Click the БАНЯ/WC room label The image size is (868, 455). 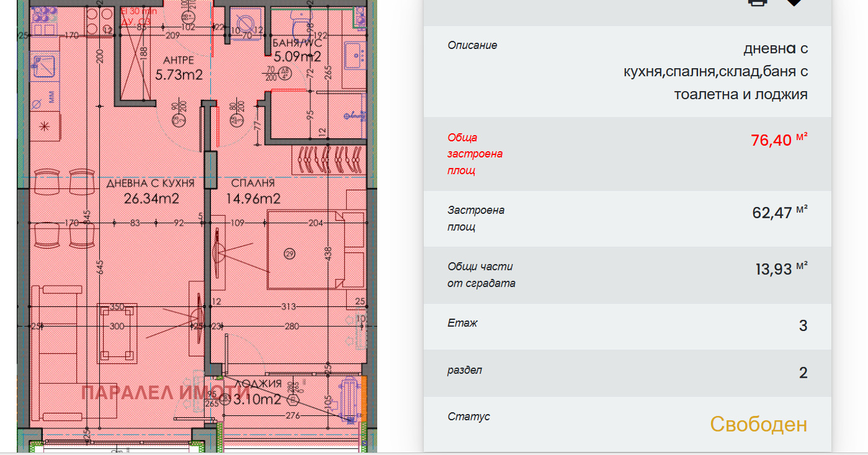297,50
